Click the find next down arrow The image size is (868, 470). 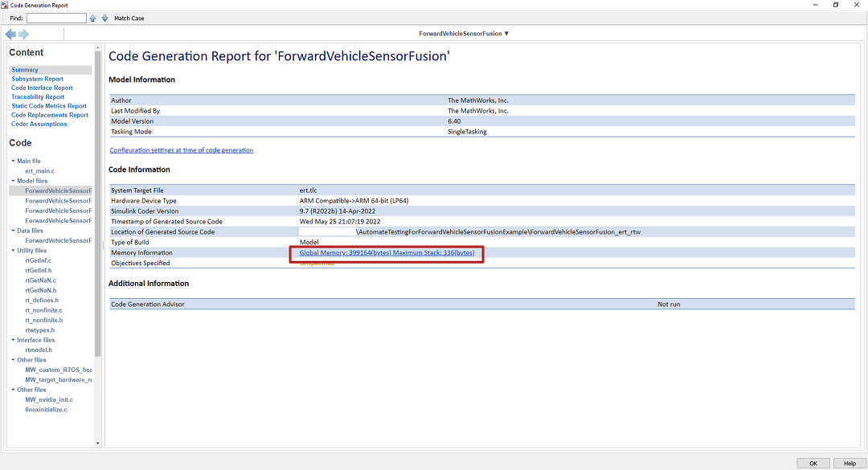tap(104, 18)
